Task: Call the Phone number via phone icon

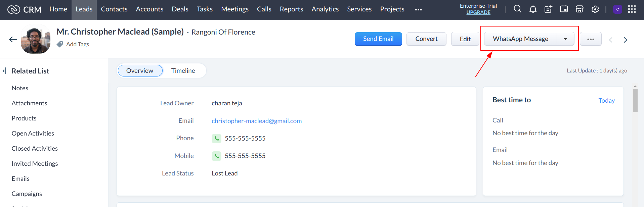Action: (x=217, y=138)
